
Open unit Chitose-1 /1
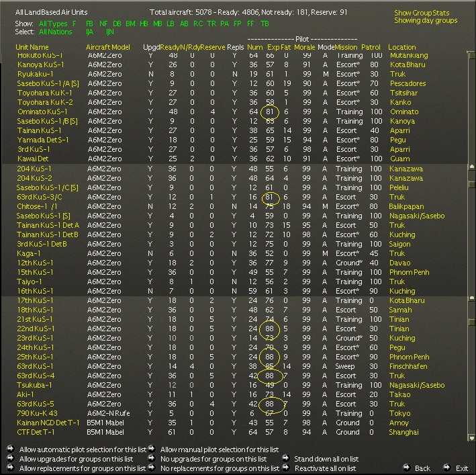tap(37, 206)
